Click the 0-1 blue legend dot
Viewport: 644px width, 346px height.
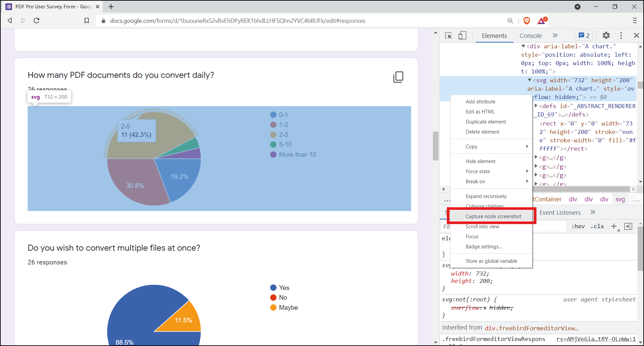point(273,115)
